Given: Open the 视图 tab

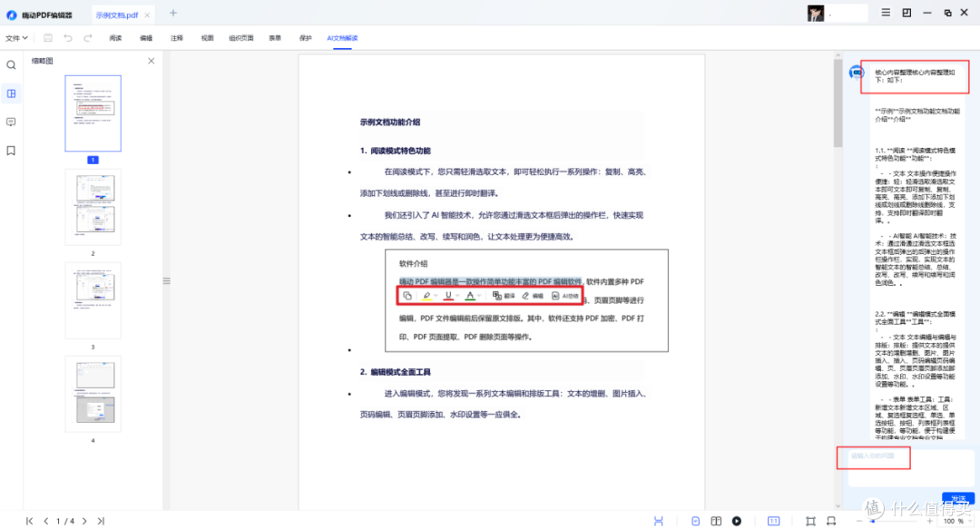Looking at the screenshot, I should pos(208,38).
